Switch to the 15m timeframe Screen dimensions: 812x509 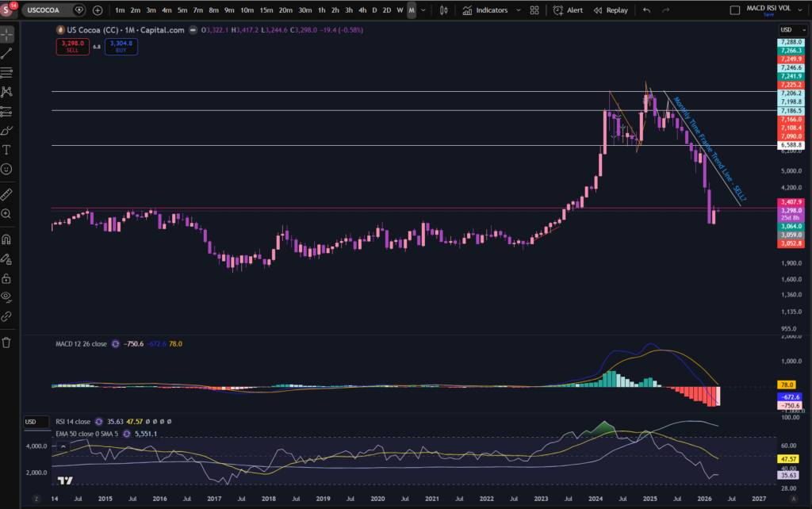266,10
